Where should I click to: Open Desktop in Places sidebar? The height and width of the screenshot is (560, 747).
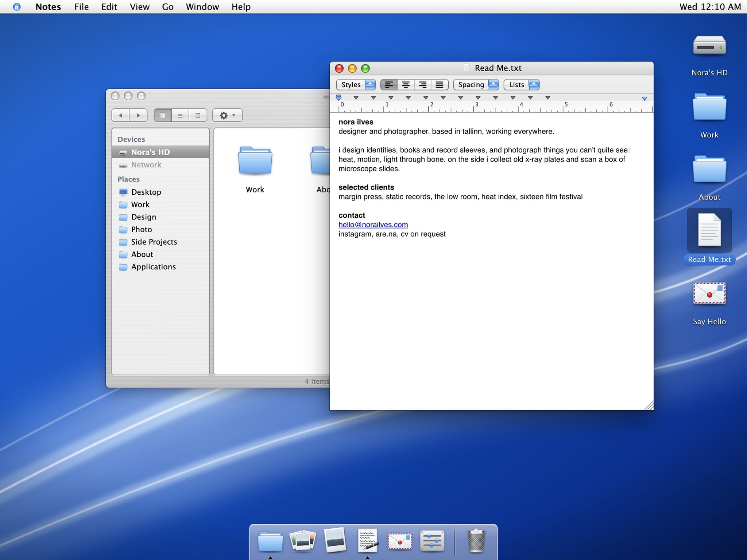point(160,192)
